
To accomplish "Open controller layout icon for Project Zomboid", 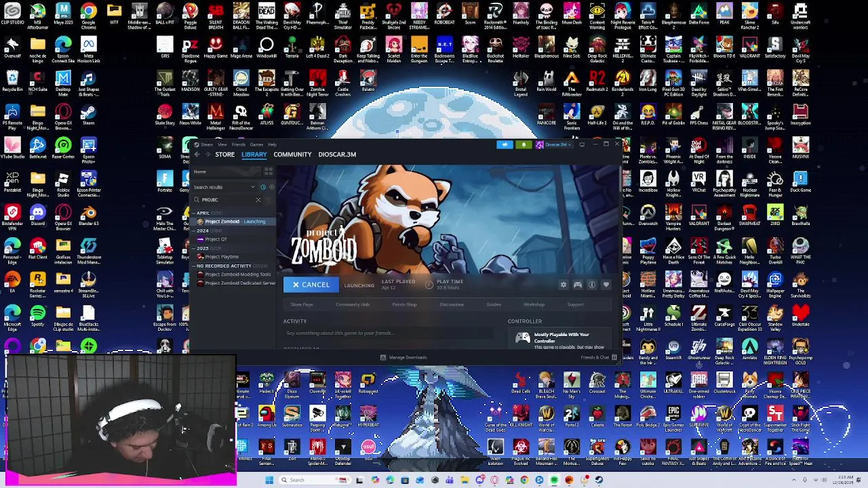I will click(577, 285).
